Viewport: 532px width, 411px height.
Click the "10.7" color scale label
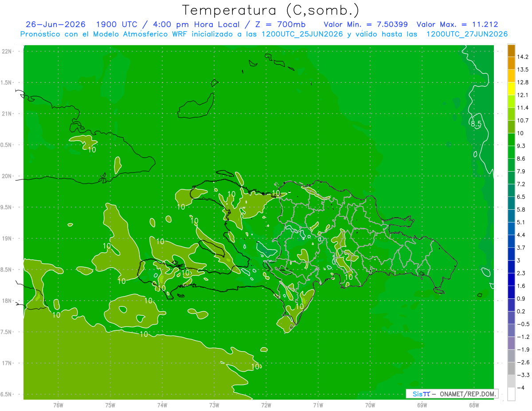tap(522, 121)
